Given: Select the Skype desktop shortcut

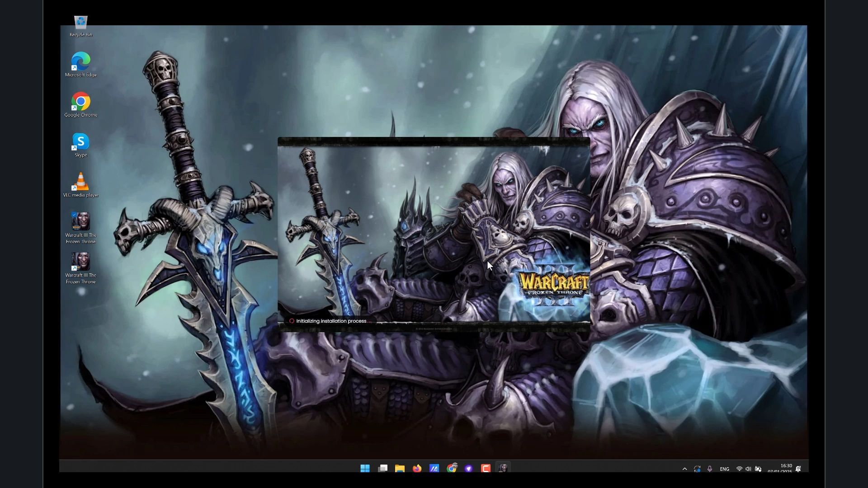Looking at the screenshot, I should [81, 145].
